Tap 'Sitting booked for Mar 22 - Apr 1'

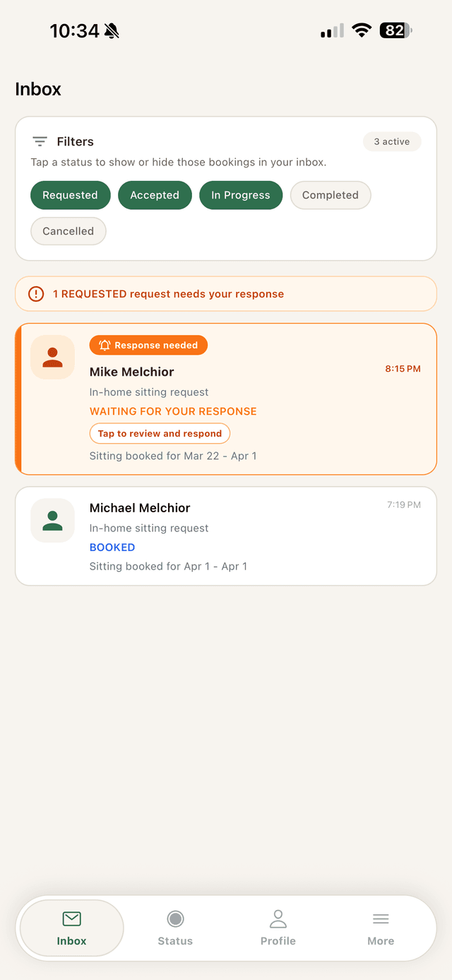pos(173,456)
